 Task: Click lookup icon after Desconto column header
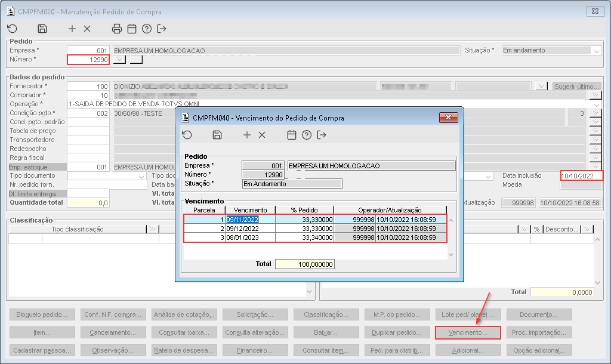(587, 229)
